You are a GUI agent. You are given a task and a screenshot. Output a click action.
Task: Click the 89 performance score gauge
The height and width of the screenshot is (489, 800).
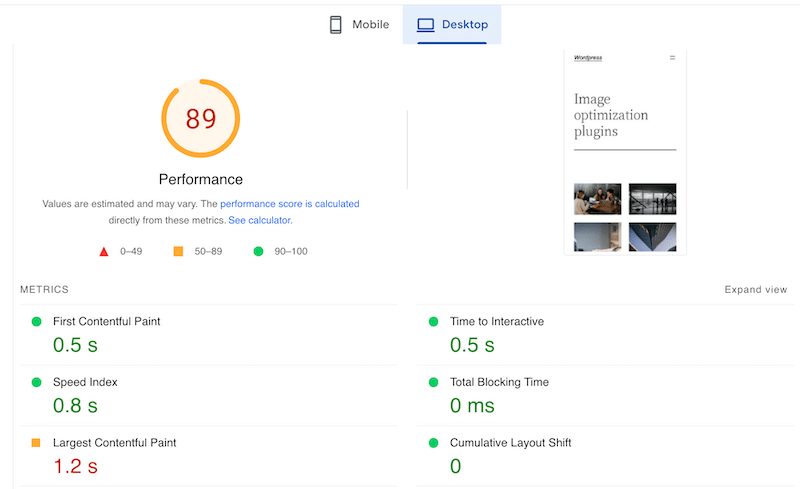(201, 119)
